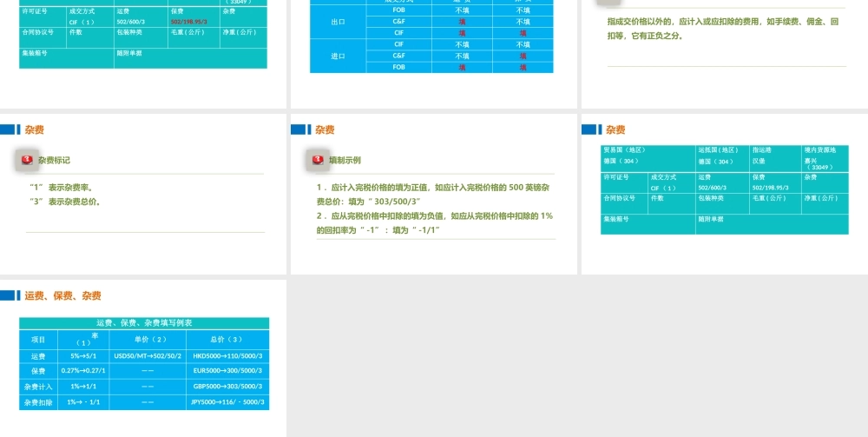This screenshot has width=868, height=437.
Task: Click the 合同协议号 cell in the top-left slide
Action: [x=43, y=37]
